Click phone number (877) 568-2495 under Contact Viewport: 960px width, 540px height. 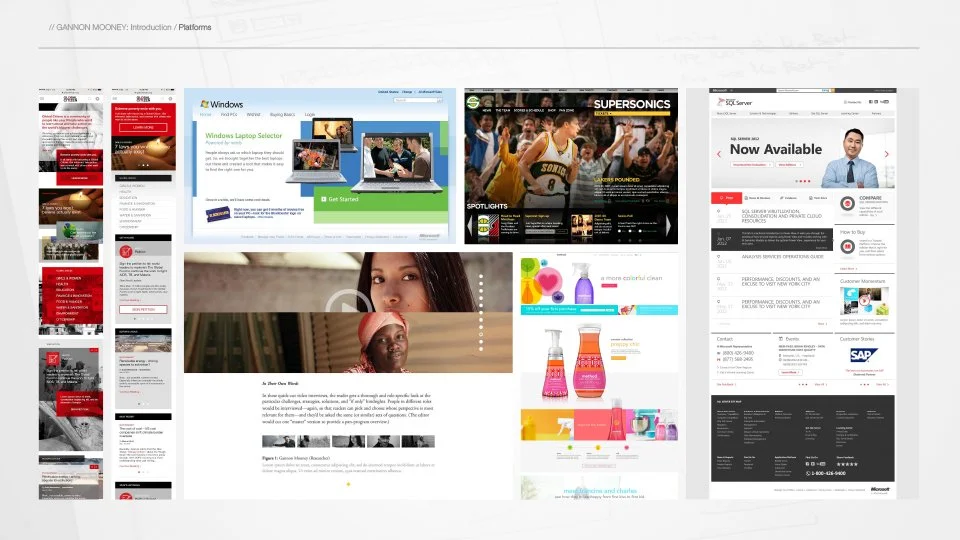pos(738,359)
